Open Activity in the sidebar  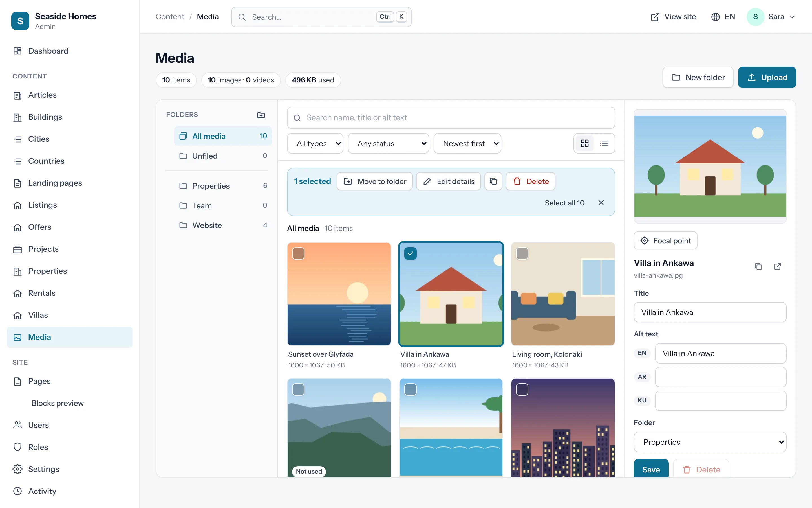click(x=69, y=491)
